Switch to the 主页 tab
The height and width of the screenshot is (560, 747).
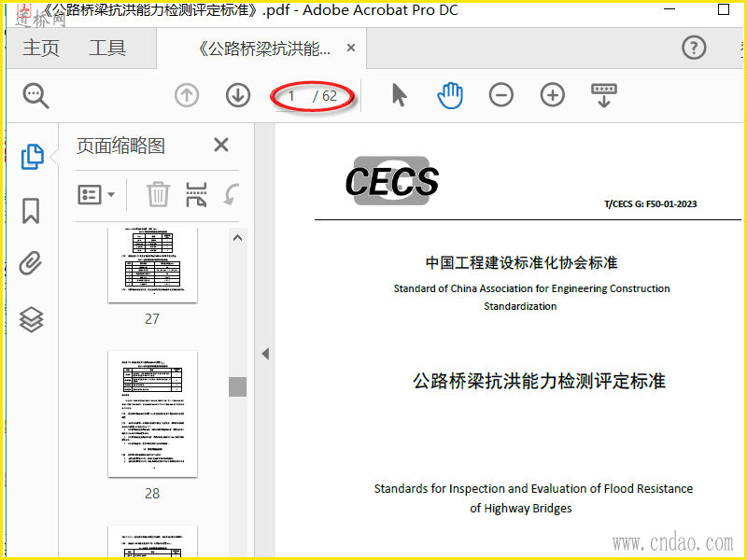coord(41,49)
